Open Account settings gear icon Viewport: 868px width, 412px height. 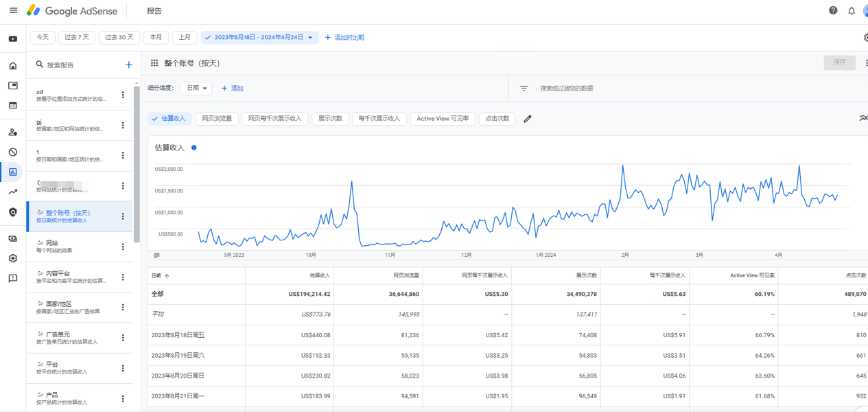click(13, 259)
